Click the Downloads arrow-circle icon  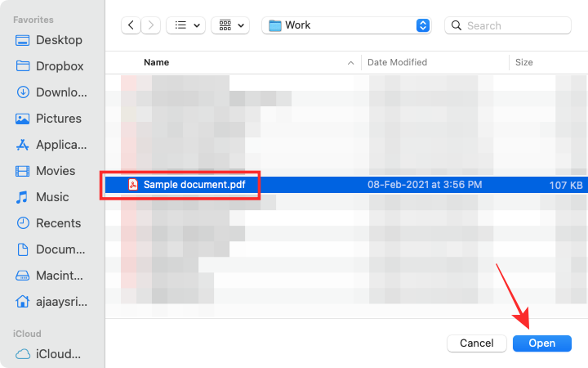23,92
